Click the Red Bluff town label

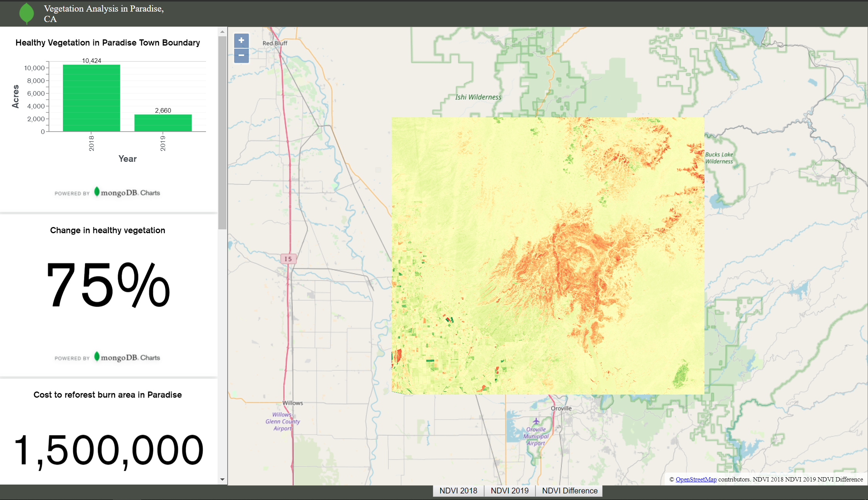coord(275,43)
